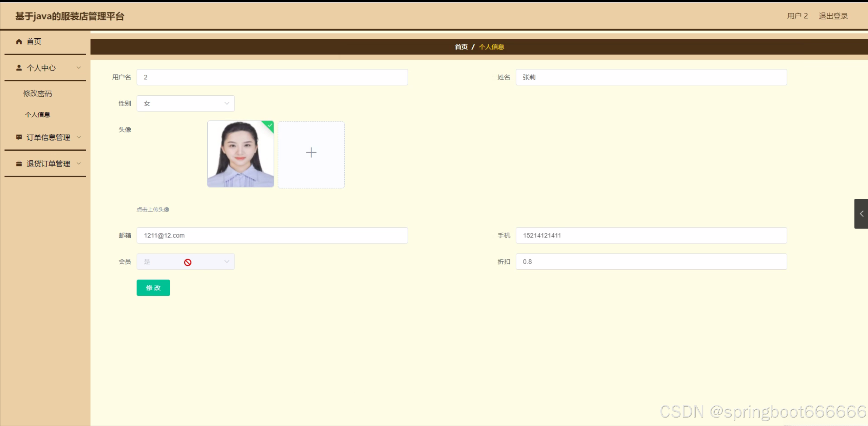The width and height of the screenshot is (868, 426).
Task: Click the green checkmark on avatar photo
Action: click(x=270, y=125)
